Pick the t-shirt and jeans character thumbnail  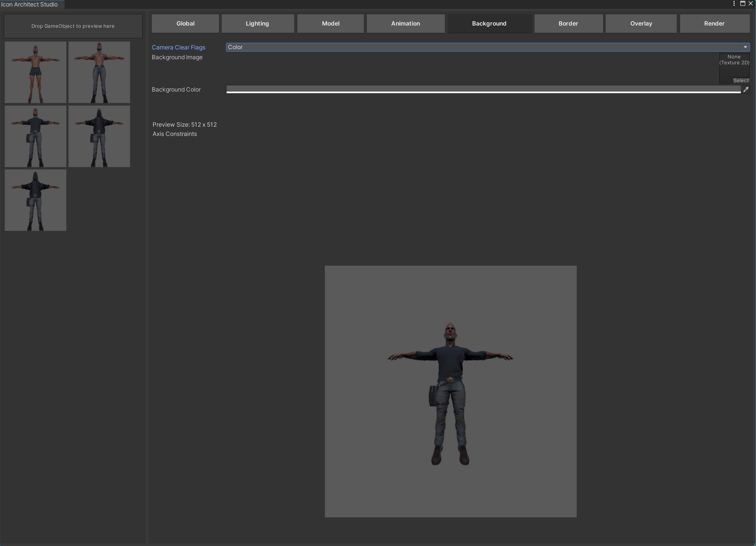[x=35, y=136]
